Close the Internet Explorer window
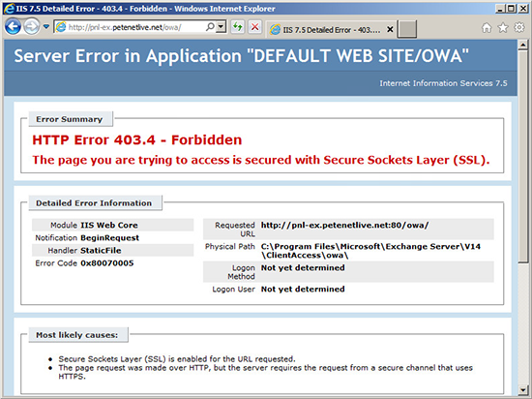532x399 pixels. pos(523,9)
